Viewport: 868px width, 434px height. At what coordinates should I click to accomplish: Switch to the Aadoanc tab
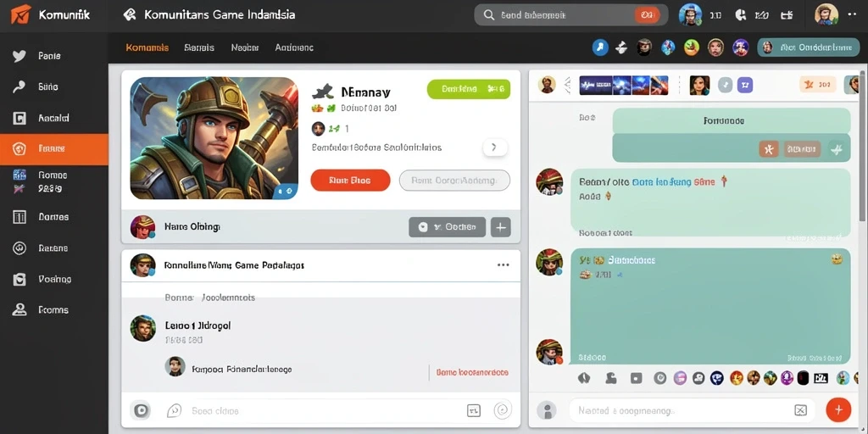(294, 47)
